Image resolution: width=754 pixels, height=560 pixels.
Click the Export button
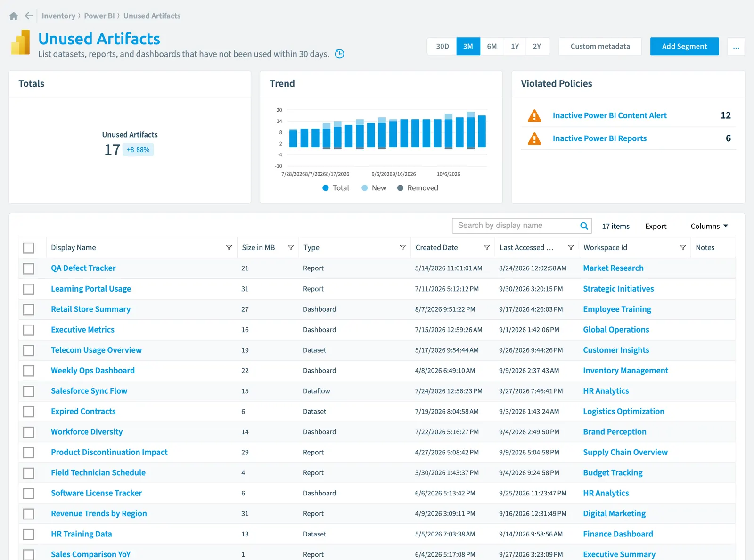pos(656,226)
